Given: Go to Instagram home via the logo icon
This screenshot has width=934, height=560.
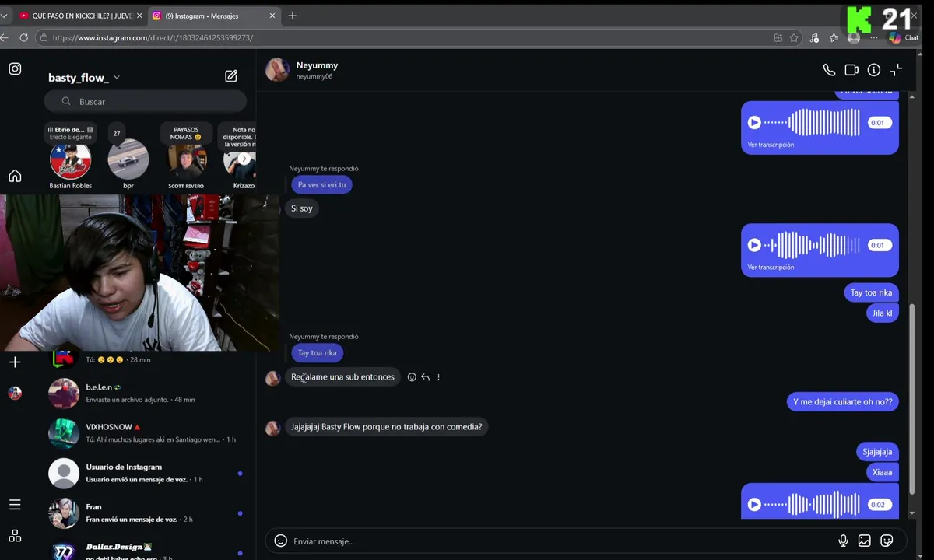Looking at the screenshot, I should coord(15,68).
